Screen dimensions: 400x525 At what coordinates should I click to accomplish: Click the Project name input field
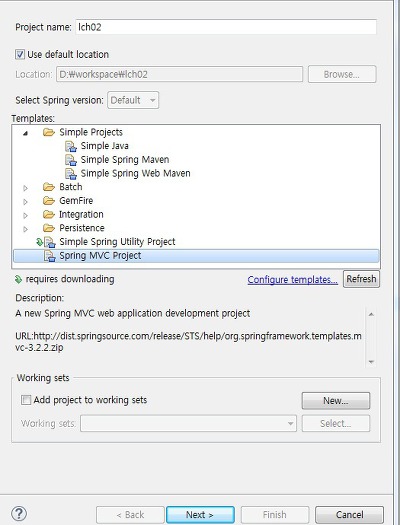[x=226, y=27]
